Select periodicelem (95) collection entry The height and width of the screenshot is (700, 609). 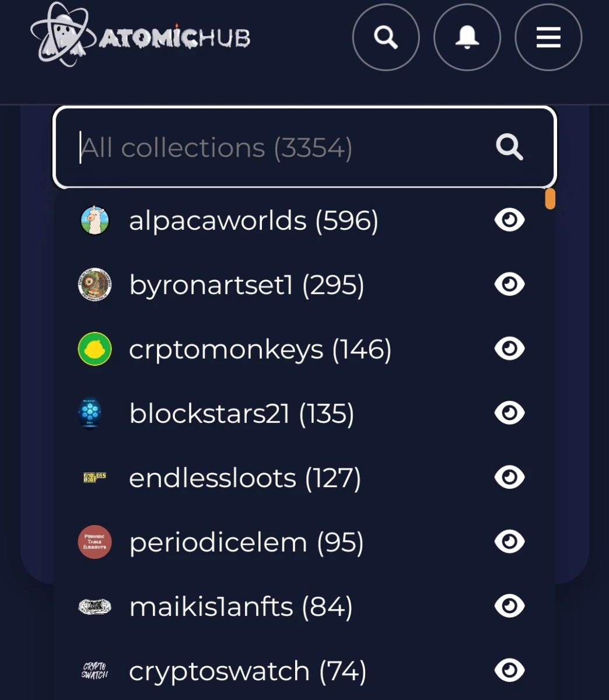304,542
